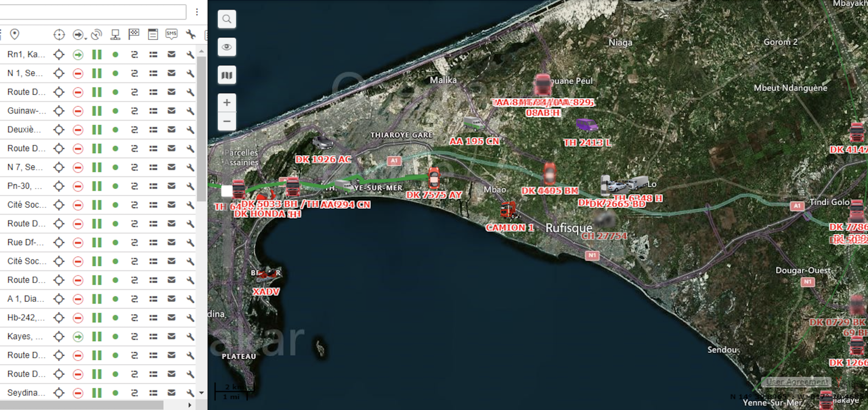The image size is (868, 410).
Task: Select the A 1, Dia... list row name
Action: click(x=26, y=299)
